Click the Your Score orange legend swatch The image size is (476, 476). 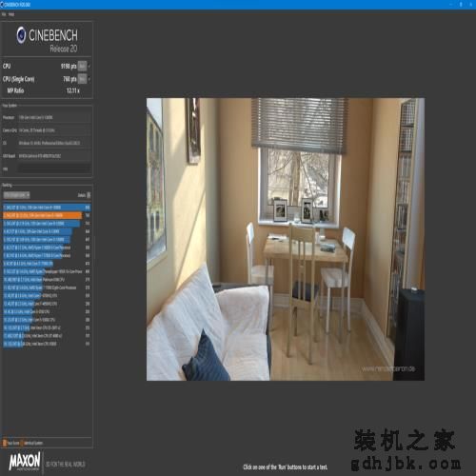click(5, 443)
